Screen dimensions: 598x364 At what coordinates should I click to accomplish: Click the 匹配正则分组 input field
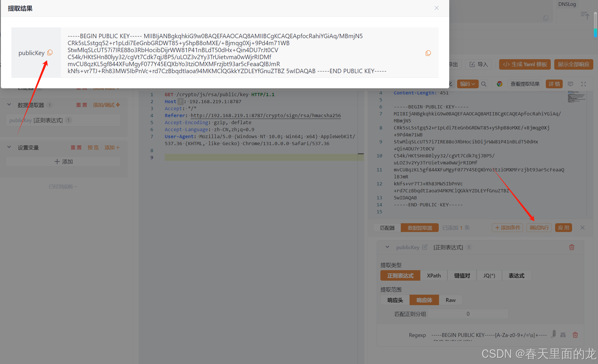(468, 314)
